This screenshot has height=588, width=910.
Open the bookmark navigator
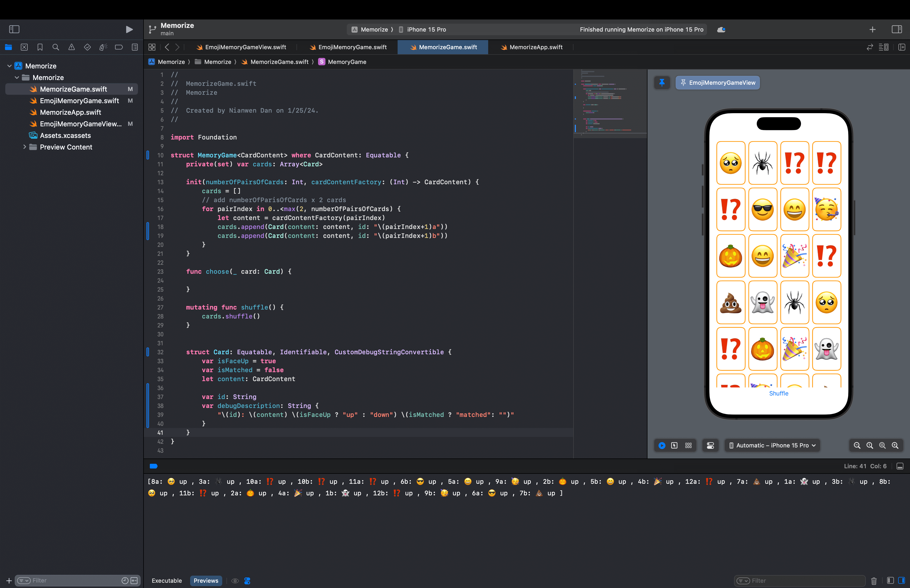click(40, 47)
